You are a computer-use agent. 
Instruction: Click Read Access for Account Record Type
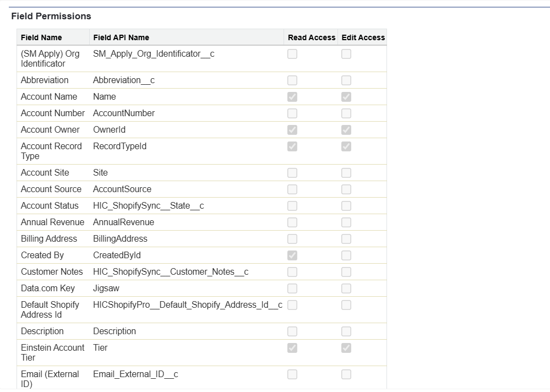[292, 146]
